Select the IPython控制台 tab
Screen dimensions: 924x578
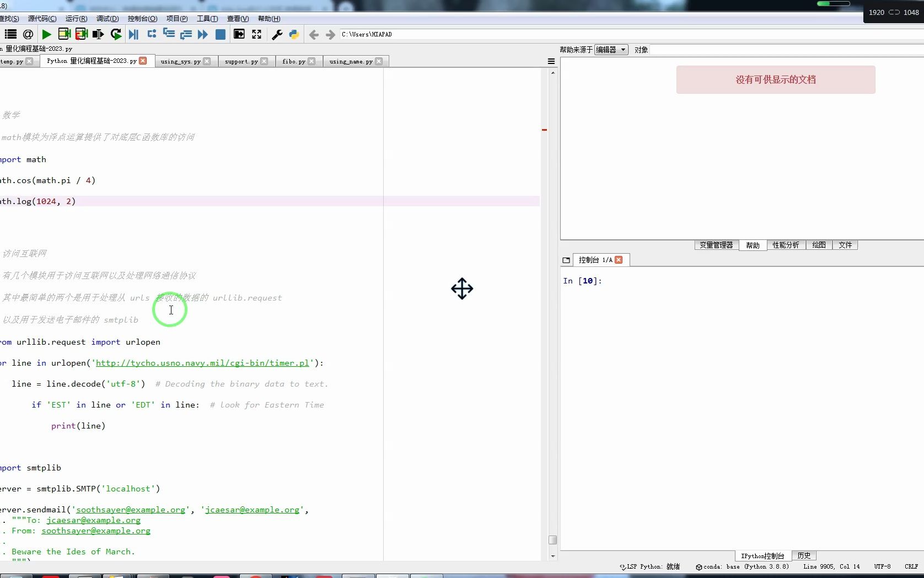tap(762, 556)
